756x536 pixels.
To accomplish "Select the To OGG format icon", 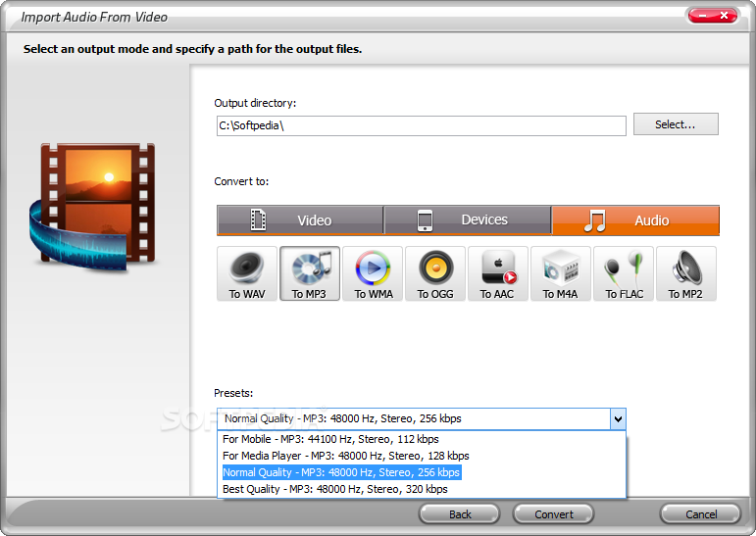I will pos(435,273).
